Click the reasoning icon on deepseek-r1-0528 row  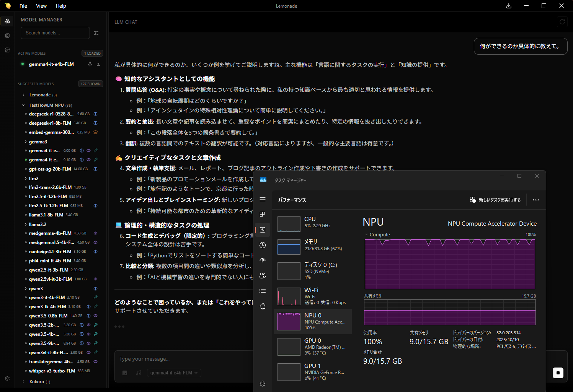tap(96, 114)
